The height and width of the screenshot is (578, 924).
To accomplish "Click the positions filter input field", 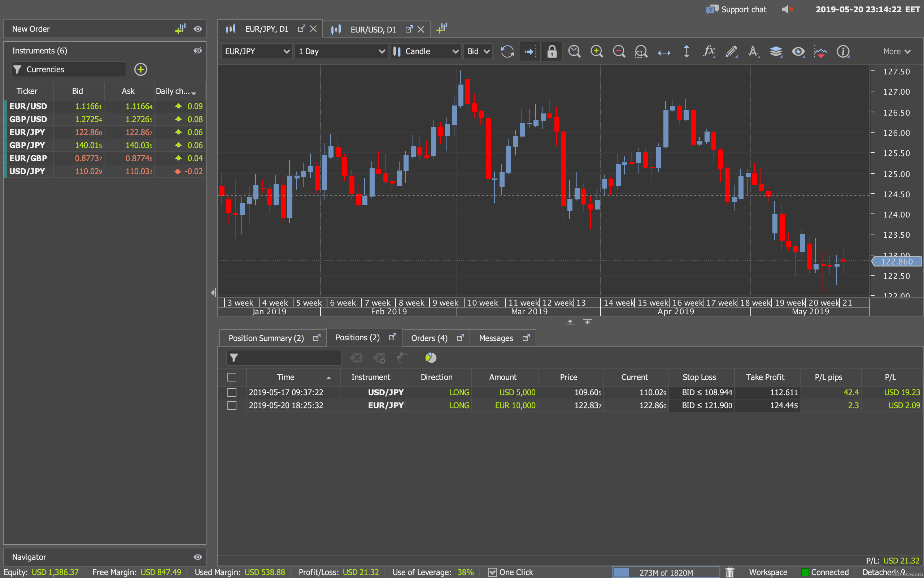I will (x=283, y=357).
